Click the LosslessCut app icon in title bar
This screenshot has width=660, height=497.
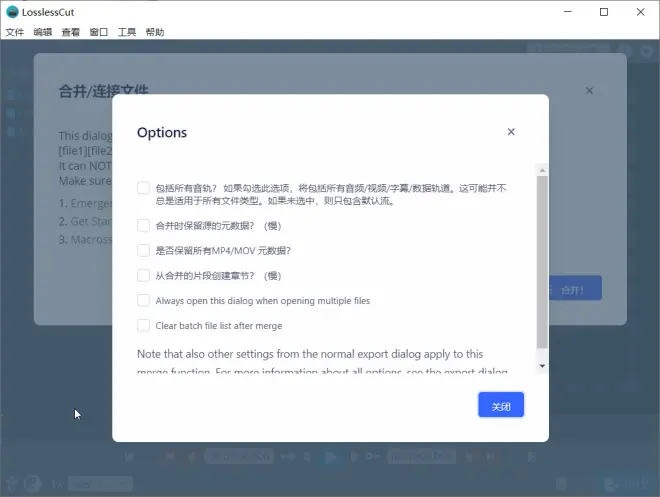point(13,12)
